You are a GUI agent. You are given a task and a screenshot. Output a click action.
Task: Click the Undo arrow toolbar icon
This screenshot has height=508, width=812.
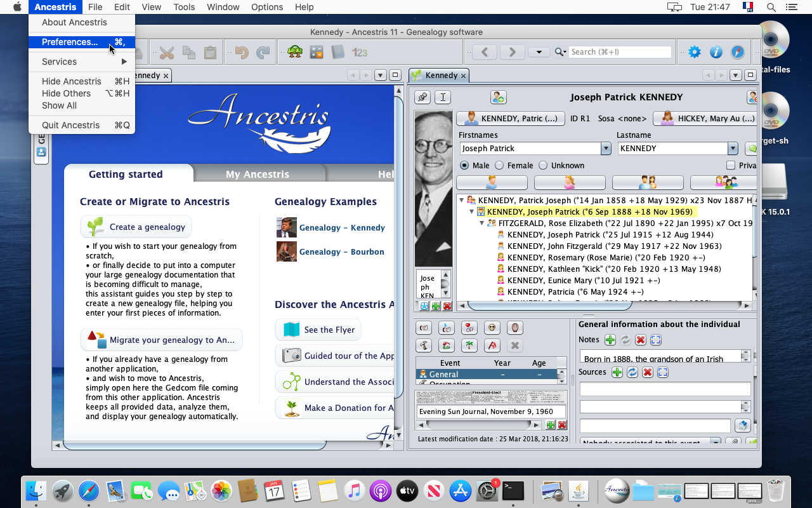(x=242, y=52)
